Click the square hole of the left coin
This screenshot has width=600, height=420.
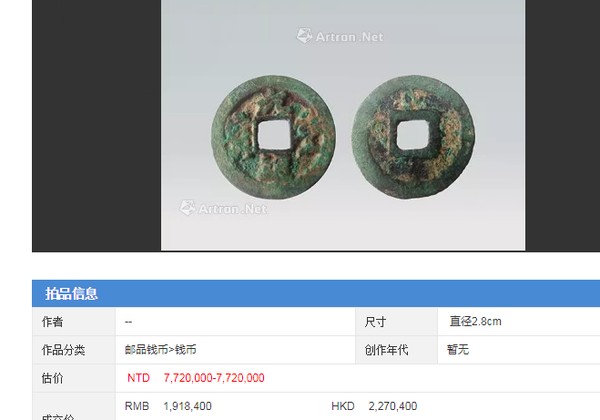274,134
